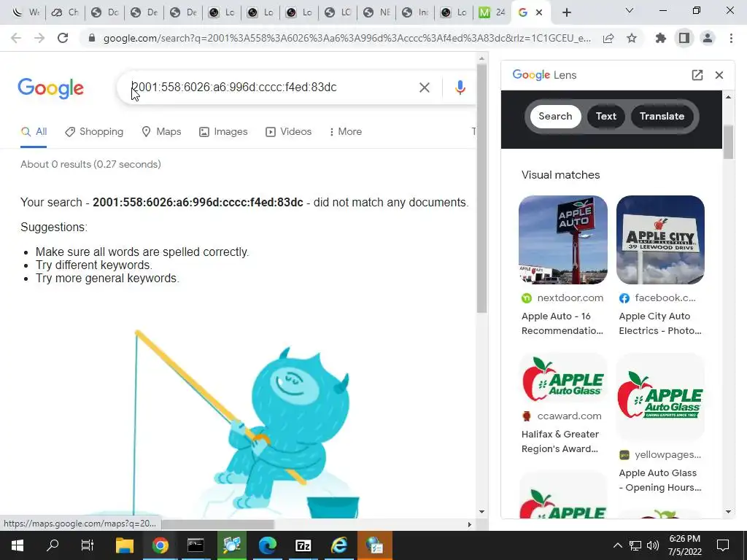747x560 pixels.
Task: Open the Apple Auto - 16 Recommendations link
Action: point(562,323)
